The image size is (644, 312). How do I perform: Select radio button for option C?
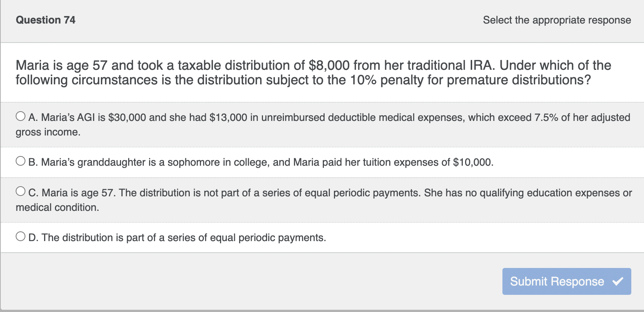click(x=20, y=191)
